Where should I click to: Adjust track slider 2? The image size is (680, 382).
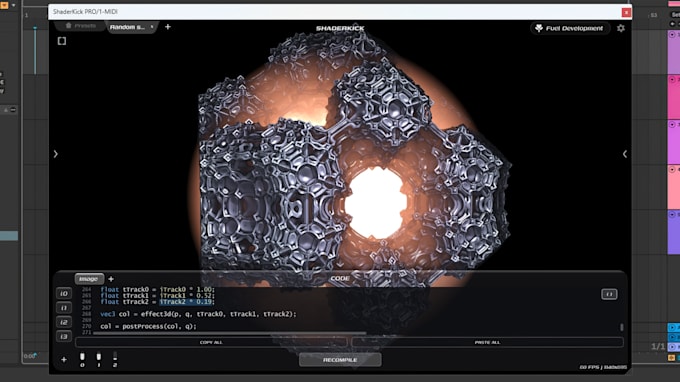[x=114, y=357]
